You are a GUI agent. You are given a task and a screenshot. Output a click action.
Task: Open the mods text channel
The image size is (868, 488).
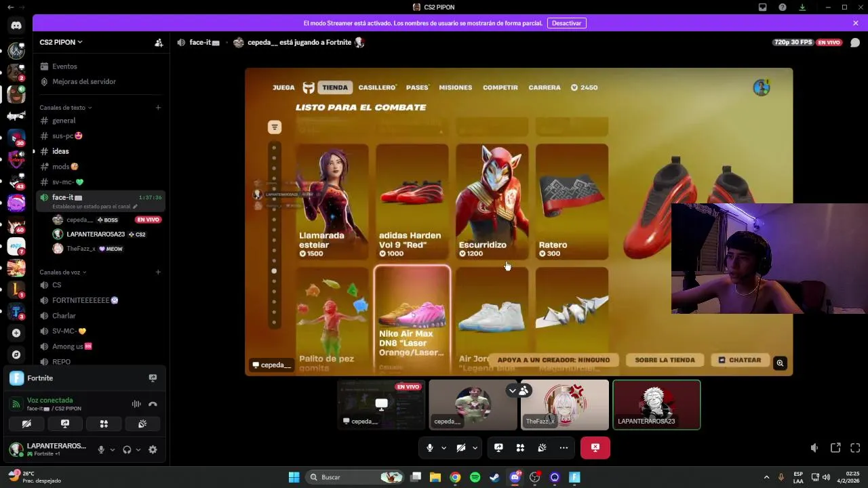click(x=100, y=167)
